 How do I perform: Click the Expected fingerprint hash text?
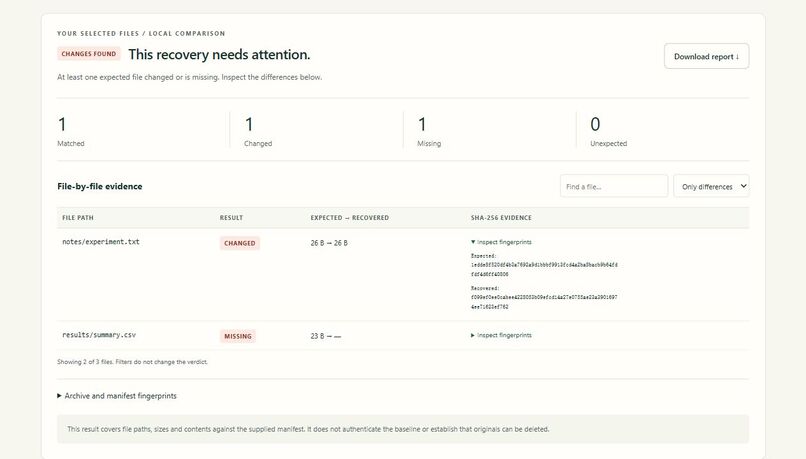[x=544, y=269]
